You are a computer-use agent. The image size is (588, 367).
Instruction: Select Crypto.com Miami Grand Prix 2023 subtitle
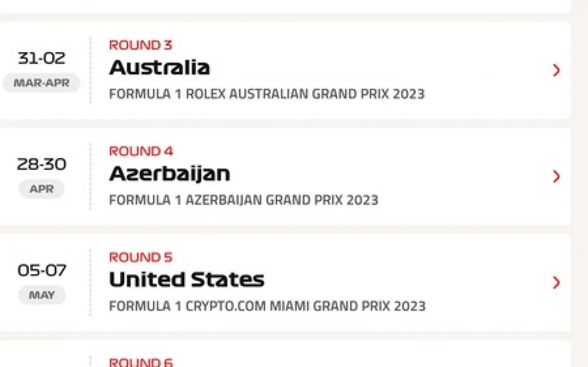point(267,306)
